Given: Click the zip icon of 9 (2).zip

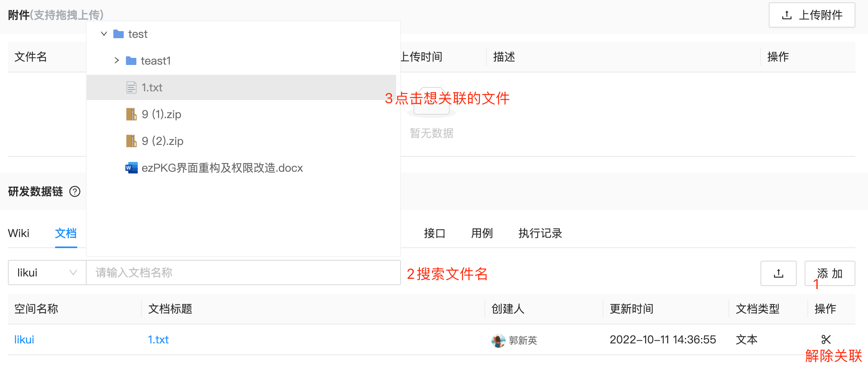Looking at the screenshot, I should 132,141.
